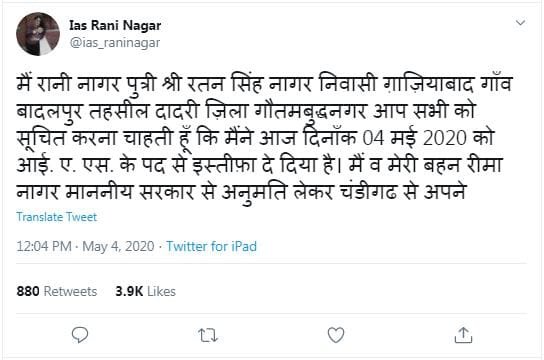Click the Translate Tweet link

pos(57,217)
